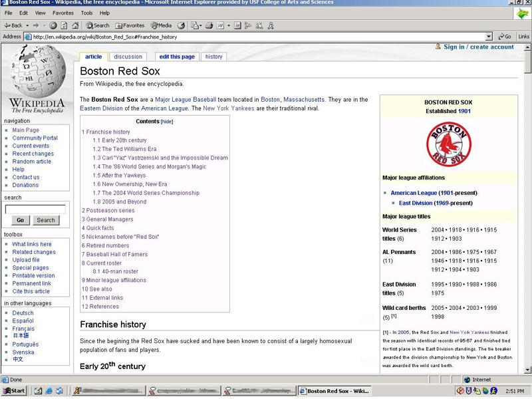Open the Search toolbar button
The height and width of the screenshot is (399, 532).
pos(98,25)
